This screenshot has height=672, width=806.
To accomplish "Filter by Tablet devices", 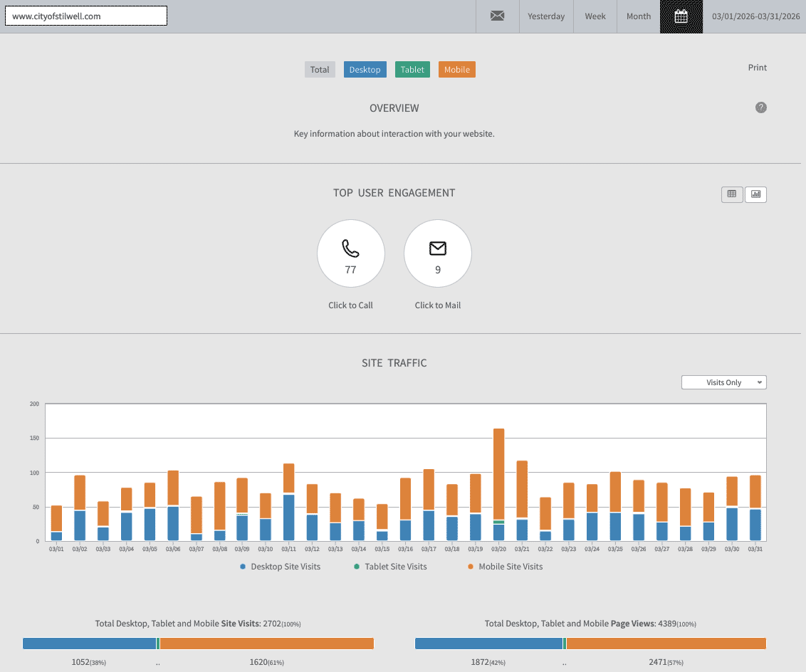I will [412, 70].
